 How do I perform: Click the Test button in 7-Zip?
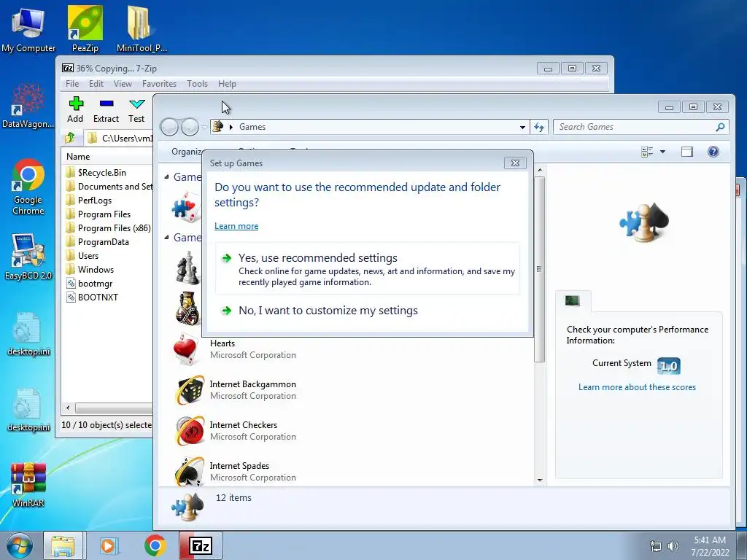[x=136, y=110]
